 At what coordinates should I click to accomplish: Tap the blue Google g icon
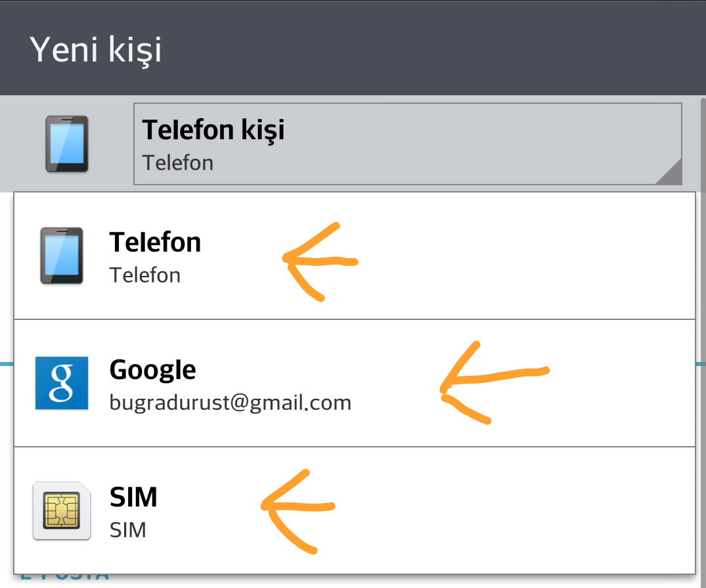click(x=62, y=383)
